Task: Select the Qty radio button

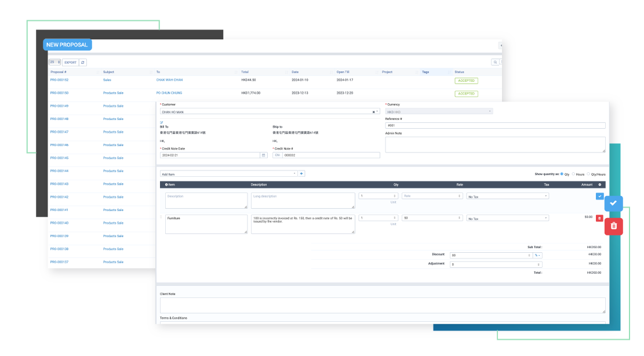Action: click(x=562, y=174)
